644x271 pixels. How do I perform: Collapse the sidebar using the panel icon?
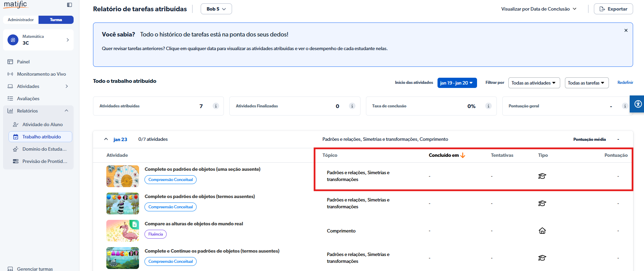(70, 5)
